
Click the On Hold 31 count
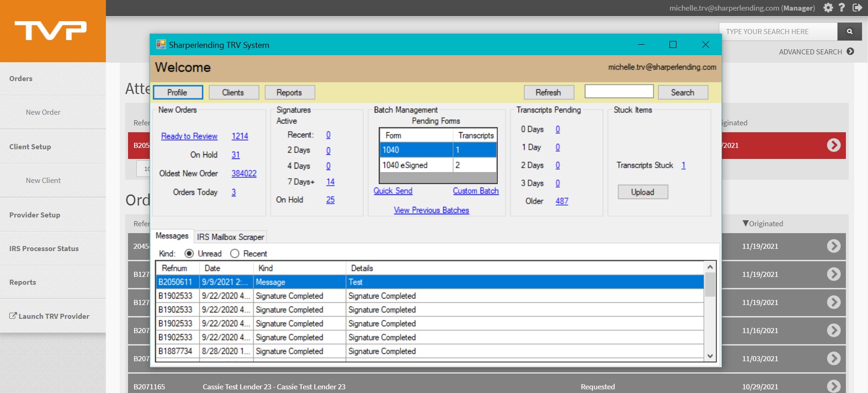(236, 155)
